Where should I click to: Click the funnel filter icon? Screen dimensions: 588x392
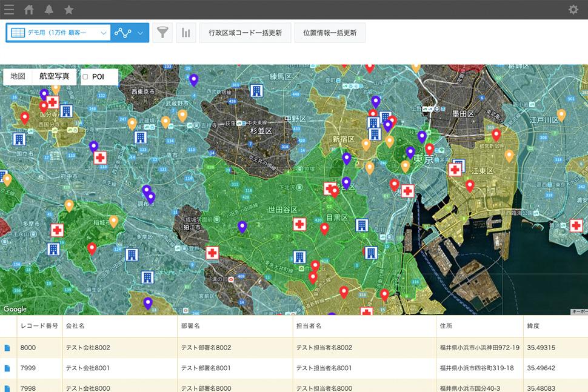162,33
